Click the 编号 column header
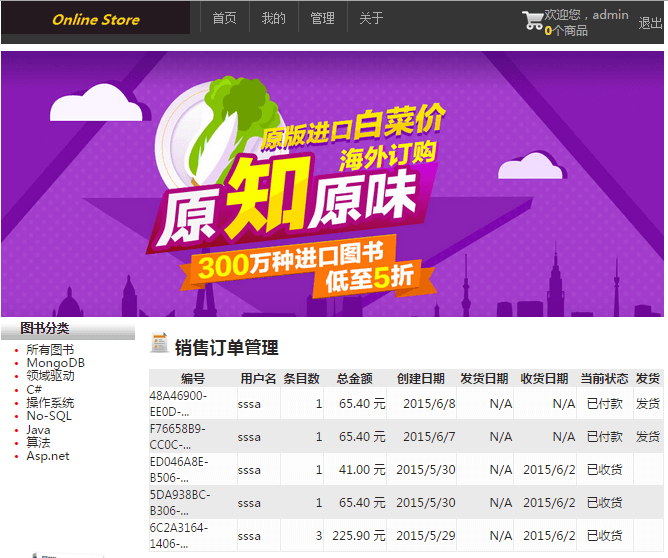 [x=193, y=378]
